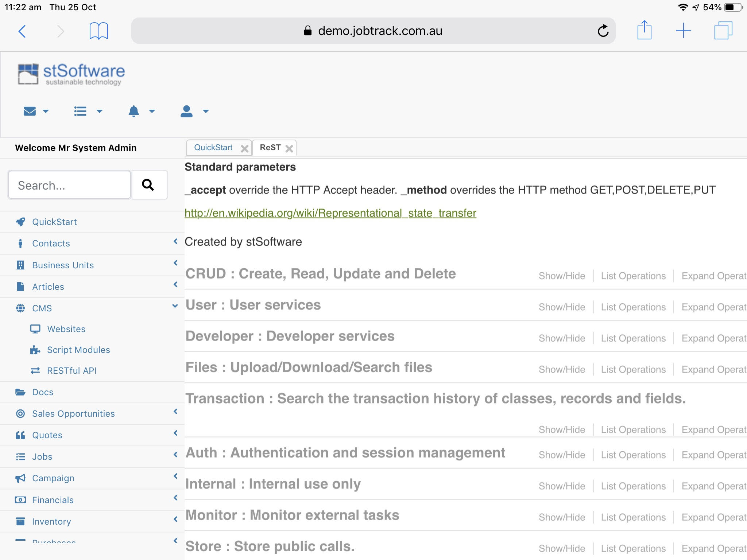Toggle Show/Hide for CRUD section

click(561, 274)
